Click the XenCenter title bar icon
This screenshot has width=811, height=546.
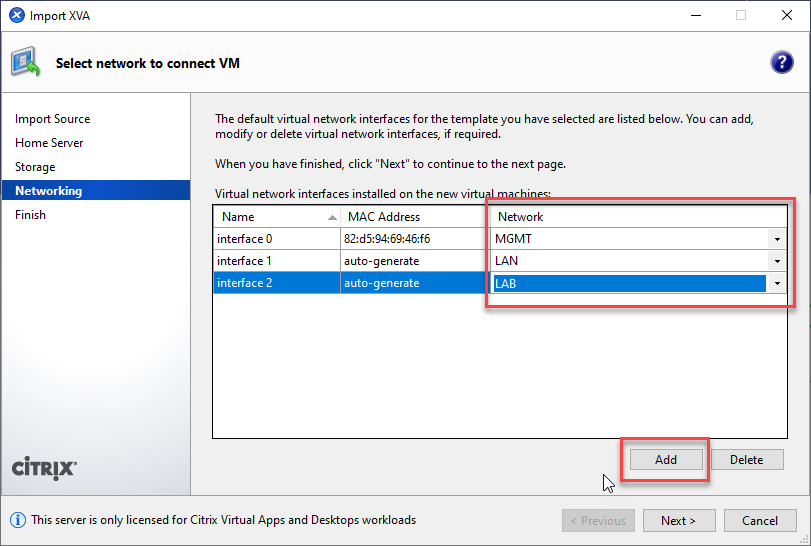15,15
